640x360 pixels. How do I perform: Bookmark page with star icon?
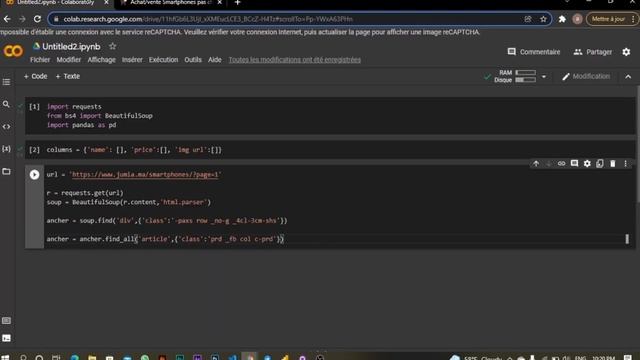coord(543,19)
